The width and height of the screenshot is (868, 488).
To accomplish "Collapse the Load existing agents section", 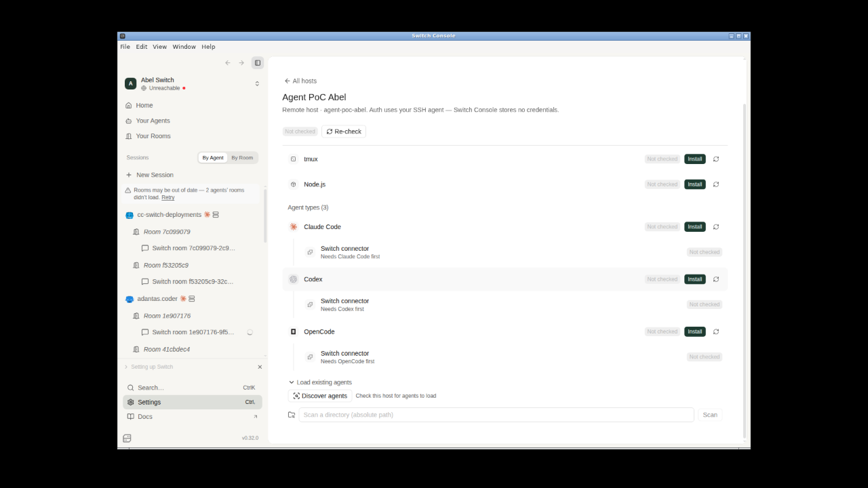I will pos(320,382).
